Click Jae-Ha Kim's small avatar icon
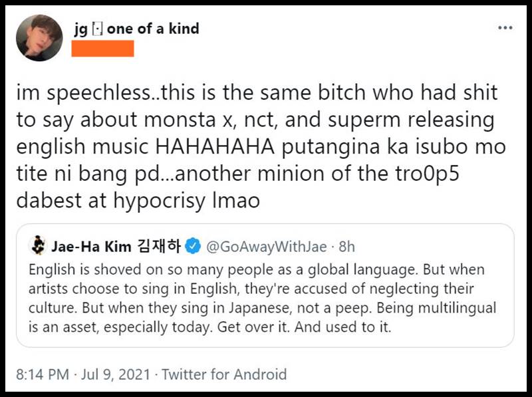The image size is (532, 397). [x=38, y=247]
